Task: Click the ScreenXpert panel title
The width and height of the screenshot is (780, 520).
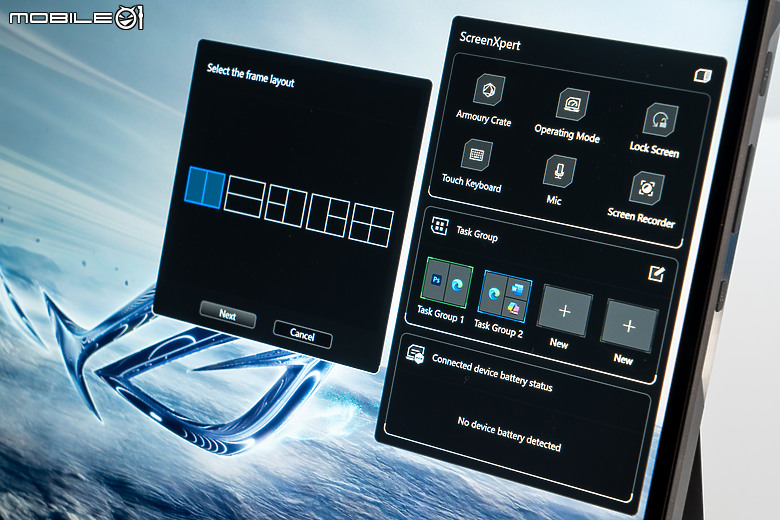Action: pos(490,41)
